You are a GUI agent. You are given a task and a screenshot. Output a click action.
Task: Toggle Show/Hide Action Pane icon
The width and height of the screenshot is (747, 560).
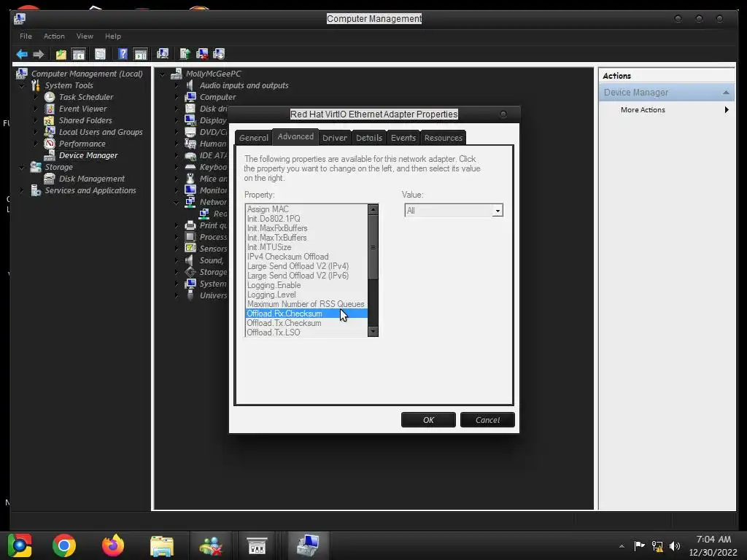(141, 54)
